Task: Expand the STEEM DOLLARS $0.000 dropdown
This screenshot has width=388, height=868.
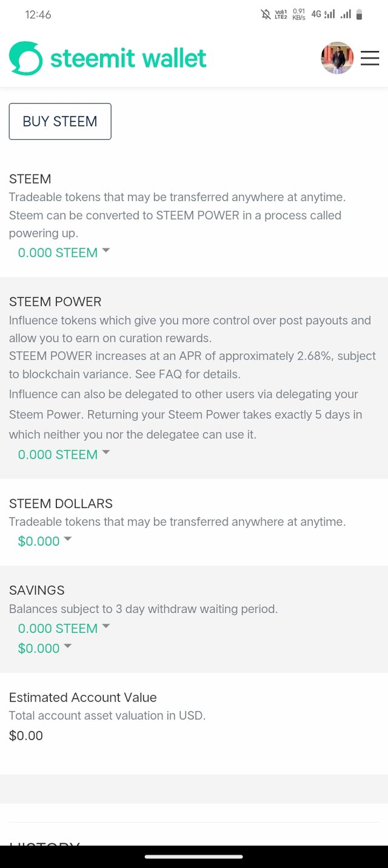Action: click(45, 541)
